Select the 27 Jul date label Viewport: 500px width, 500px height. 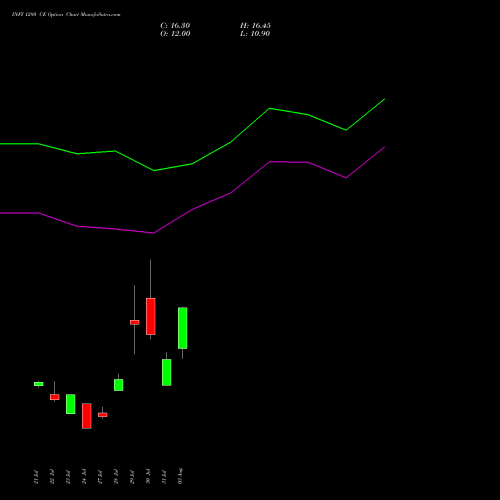point(100,477)
